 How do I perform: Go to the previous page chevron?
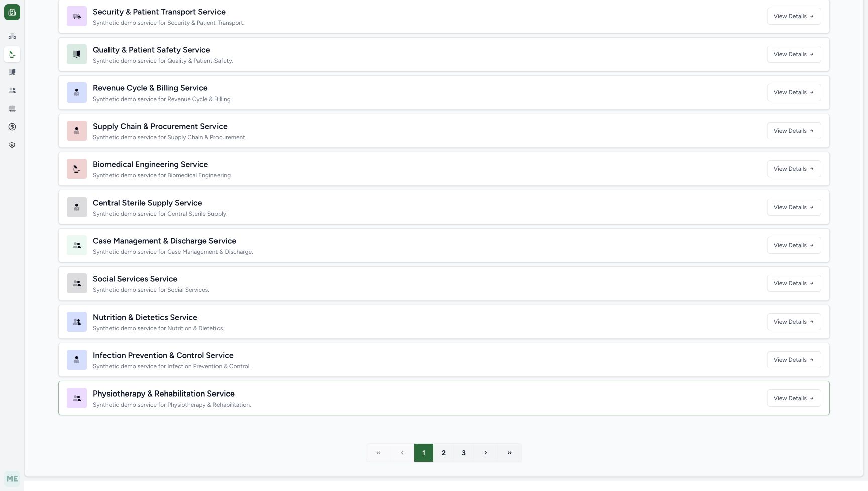click(x=402, y=453)
